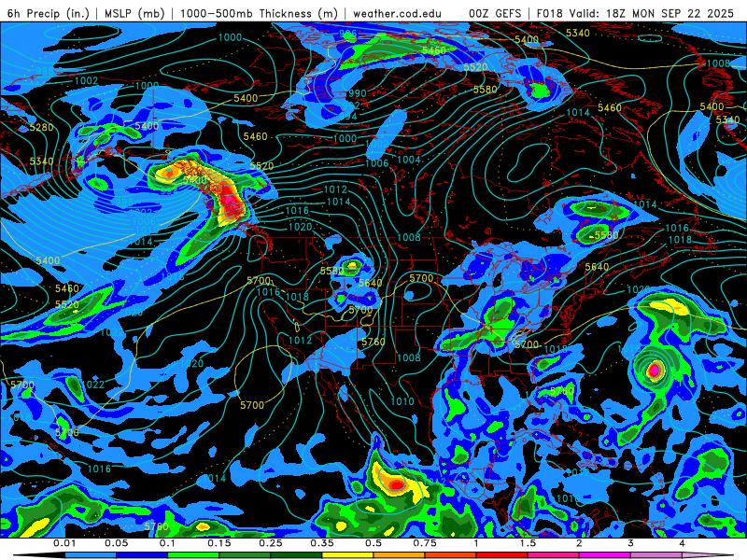This screenshot has width=747, height=560.
Task: Click the dark blue 0.05–0.1 legend swatch
Action: [142, 555]
